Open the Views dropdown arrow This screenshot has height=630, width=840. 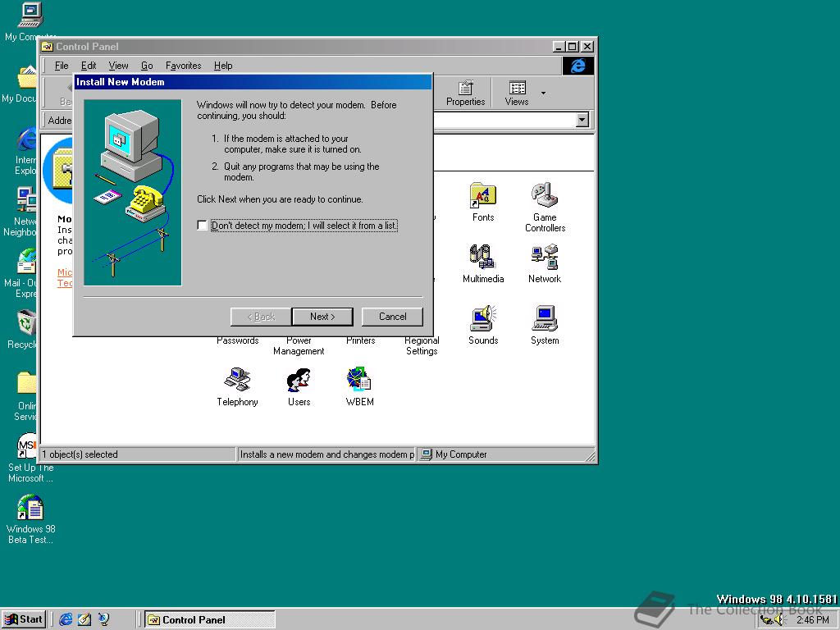pyautogui.click(x=543, y=94)
